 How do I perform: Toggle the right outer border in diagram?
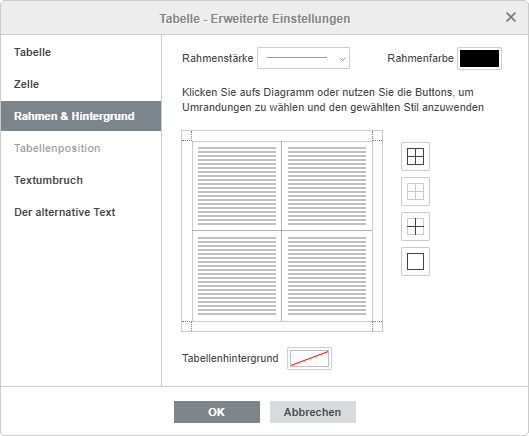coord(372,231)
